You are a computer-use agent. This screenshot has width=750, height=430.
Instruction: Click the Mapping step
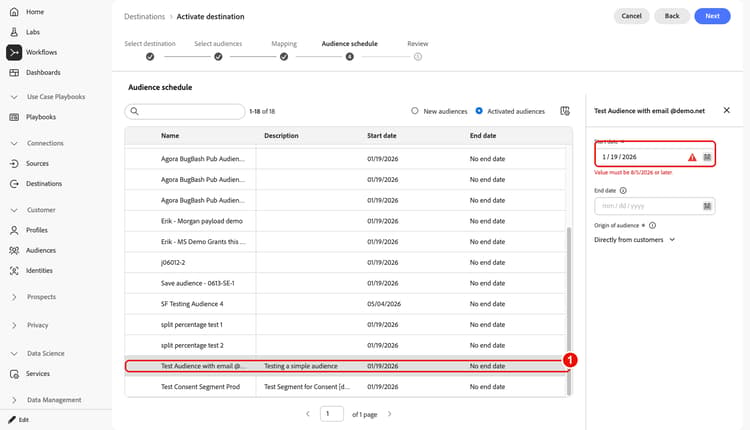click(x=284, y=50)
